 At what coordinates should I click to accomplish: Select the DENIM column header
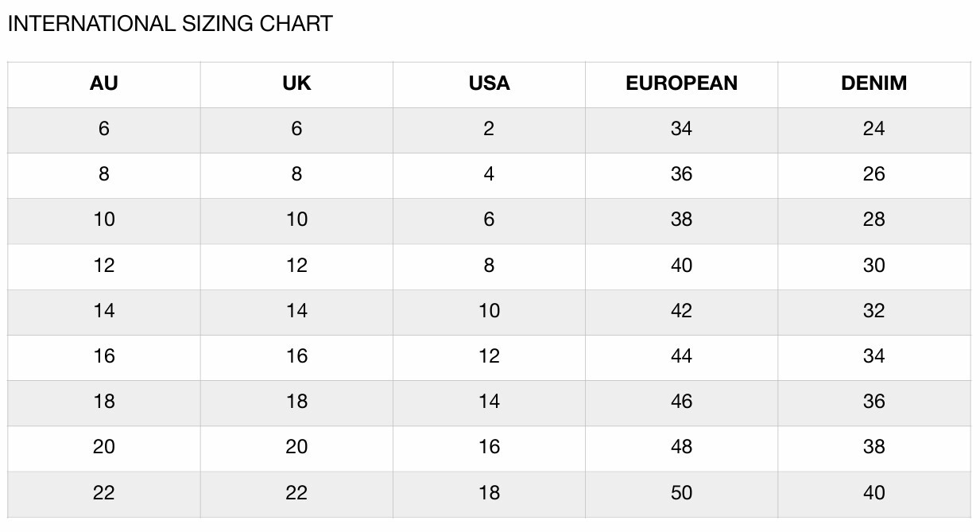[x=873, y=83]
